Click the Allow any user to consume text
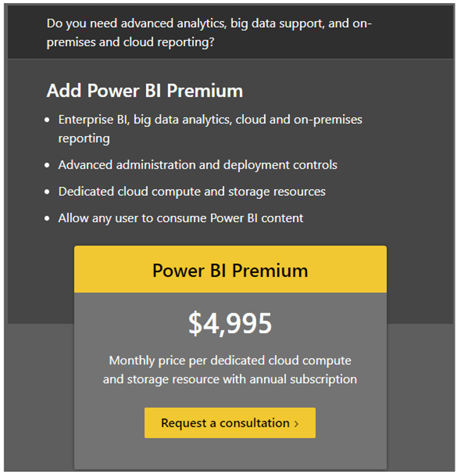 click(x=181, y=218)
